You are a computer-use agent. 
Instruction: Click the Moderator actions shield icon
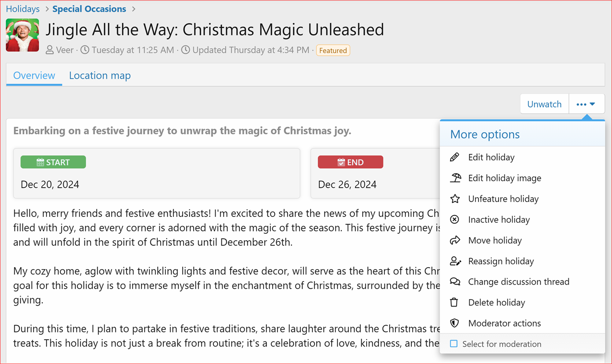point(455,323)
